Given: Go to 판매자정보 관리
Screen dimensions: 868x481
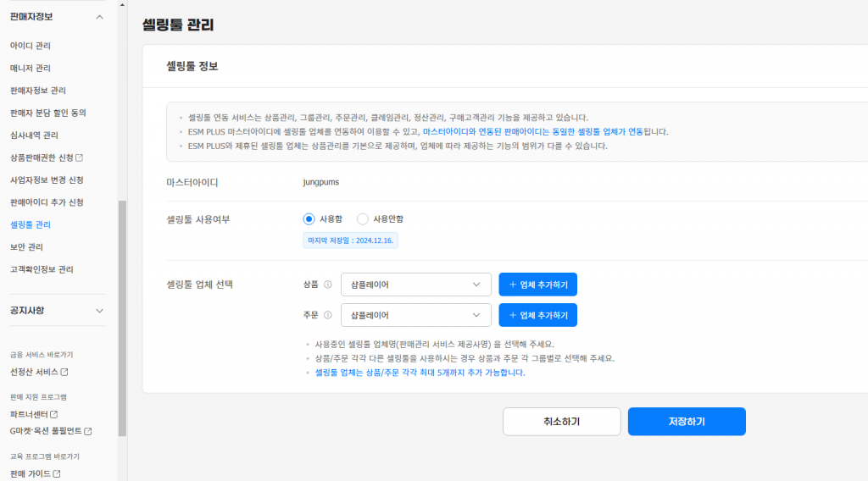Looking at the screenshot, I should (37, 90).
